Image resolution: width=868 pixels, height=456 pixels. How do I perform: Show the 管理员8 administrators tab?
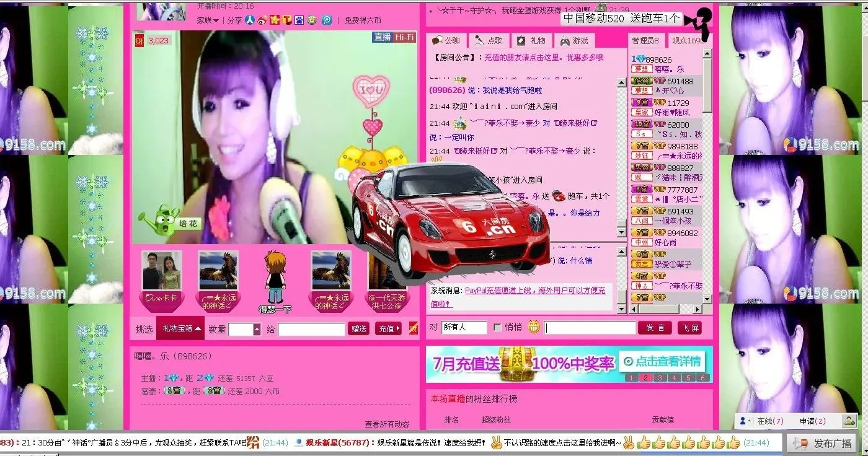[645, 41]
